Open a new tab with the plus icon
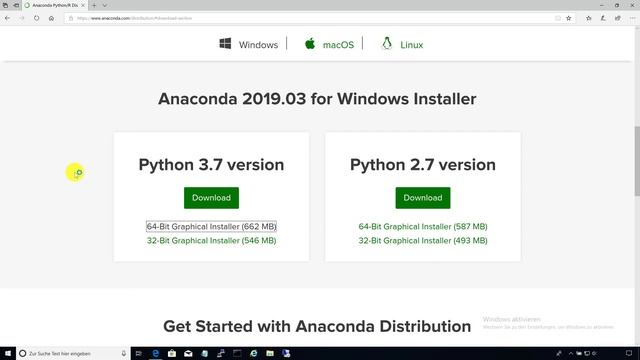 tap(94, 5)
